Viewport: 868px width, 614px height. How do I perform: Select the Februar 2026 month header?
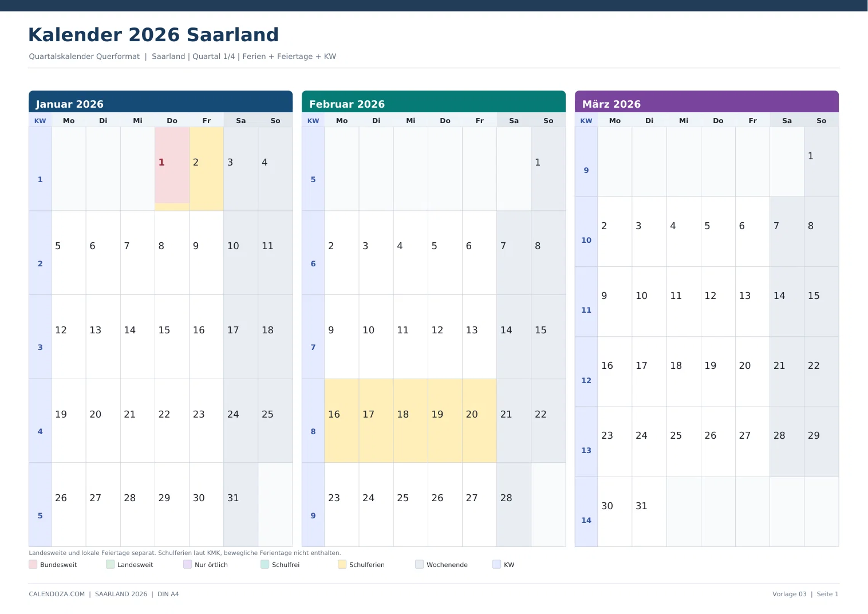pos(434,102)
